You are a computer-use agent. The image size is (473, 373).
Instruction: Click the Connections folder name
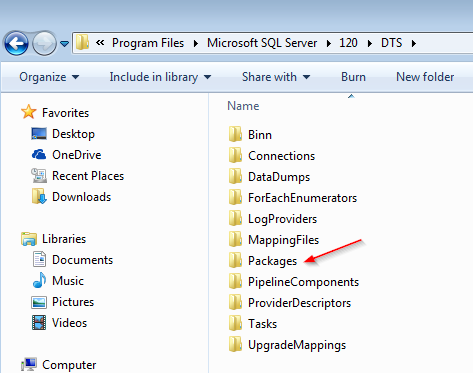pos(282,156)
